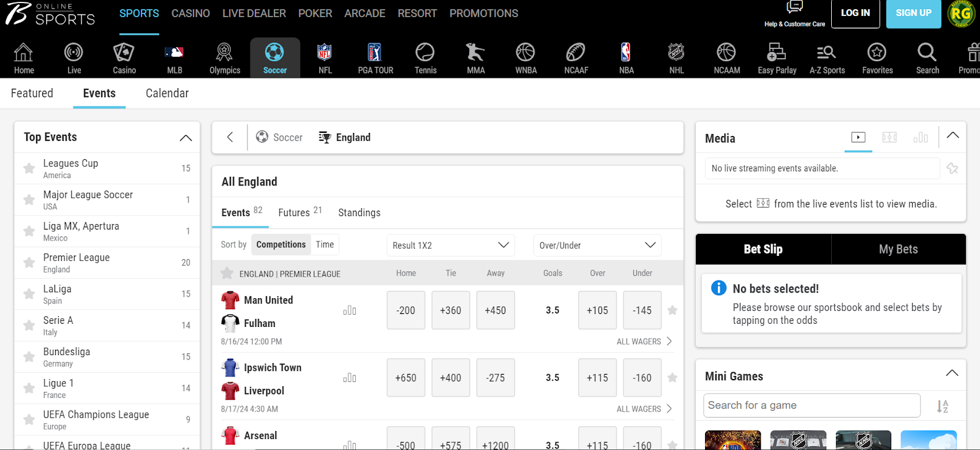The image size is (980, 450).
Task: Favorite Liga MX, Apertura with its star
Action: (x=29, y=231)
